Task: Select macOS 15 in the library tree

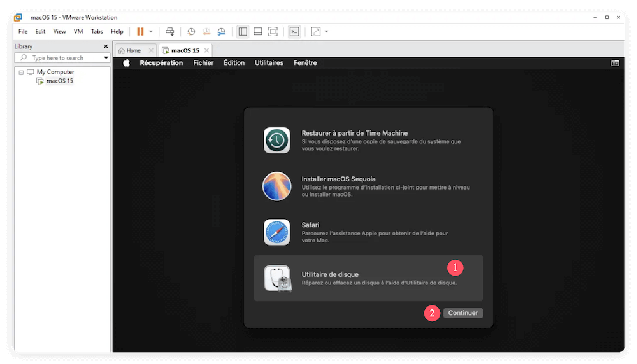Action: pyautogui.click(x=60, y=81)
